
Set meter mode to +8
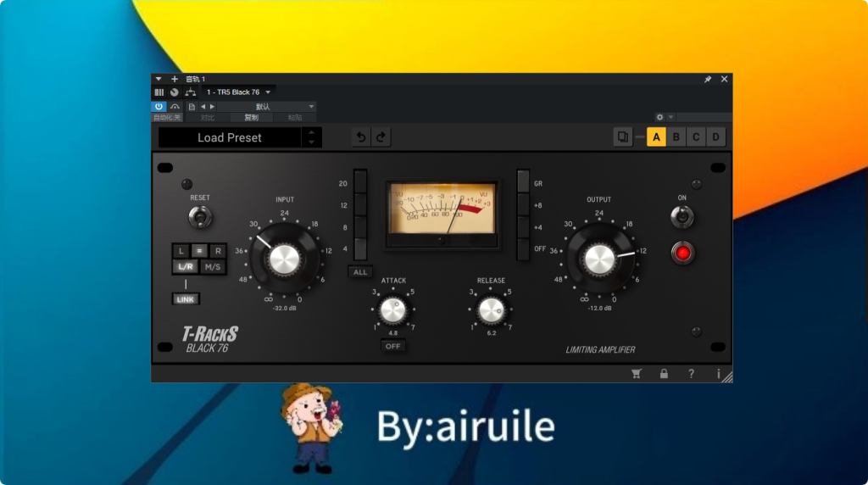[x=523, y=205]
